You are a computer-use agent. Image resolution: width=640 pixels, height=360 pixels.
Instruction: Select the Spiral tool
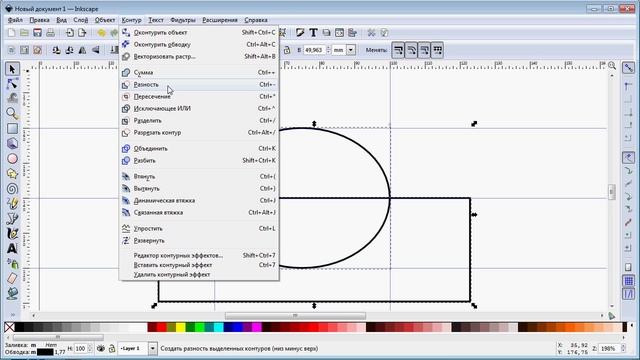(12, 189)
